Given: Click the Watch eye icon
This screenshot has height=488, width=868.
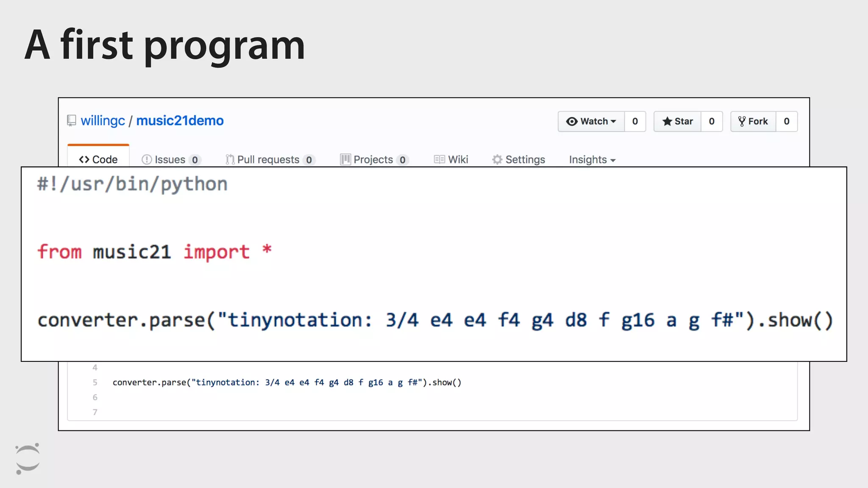Looking at the screenshot, I should [x=572, y=122].
